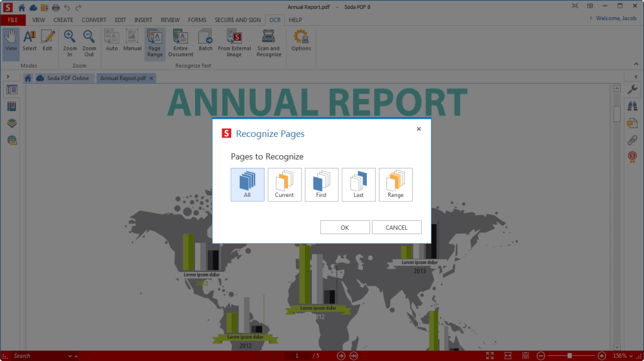This screenshot has width=644, height=361.
Task: Select the 'All' pages option
Action: [x=247, y=184]
